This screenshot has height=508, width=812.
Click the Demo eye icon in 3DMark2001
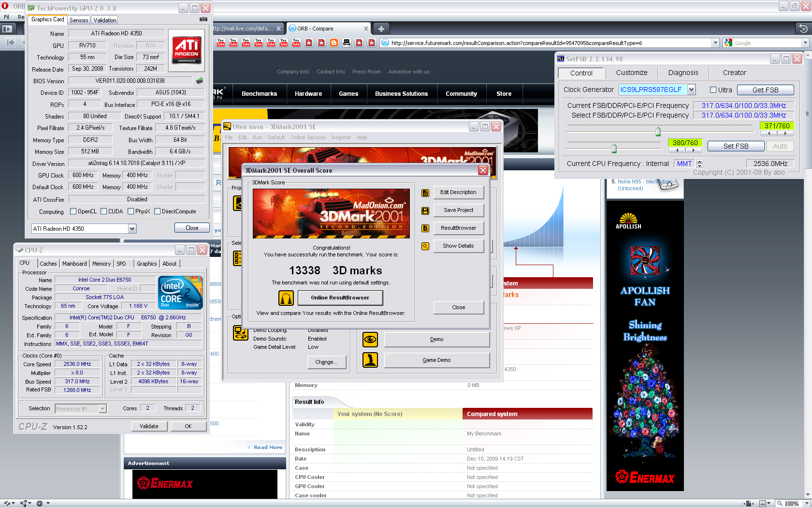370,340
